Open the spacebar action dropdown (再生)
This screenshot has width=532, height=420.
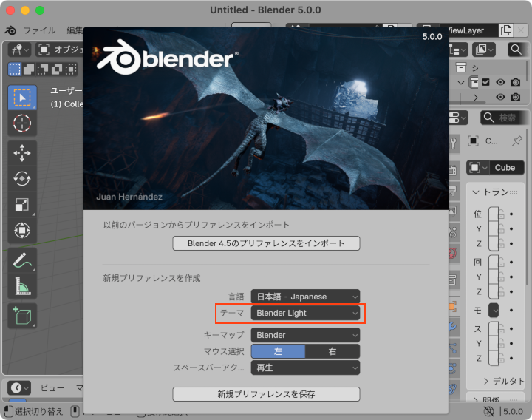point(305,367)
